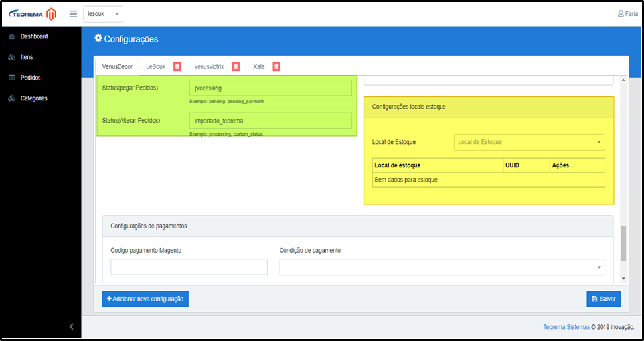Toggle the hamburger menu icon

(x=73, y=14)
